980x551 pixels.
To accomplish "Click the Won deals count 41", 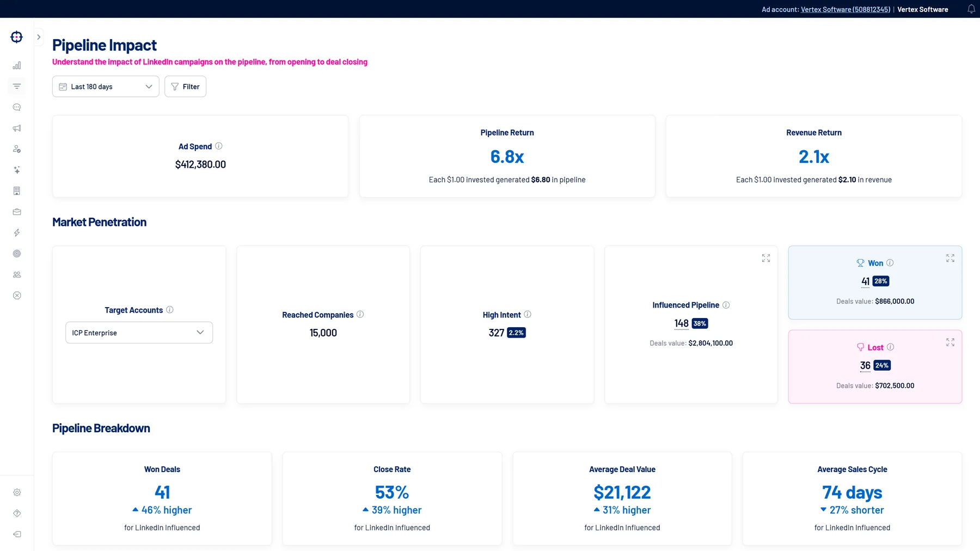I will 866,281.
